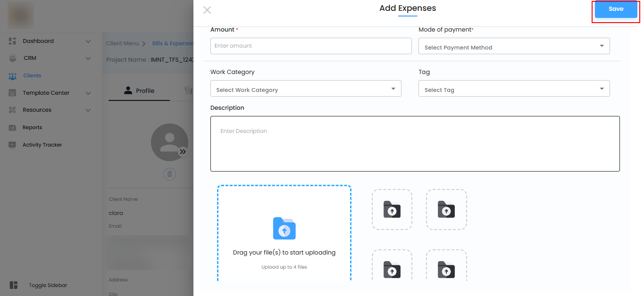Click the Toggle Sidebar icon

(14, 285)
